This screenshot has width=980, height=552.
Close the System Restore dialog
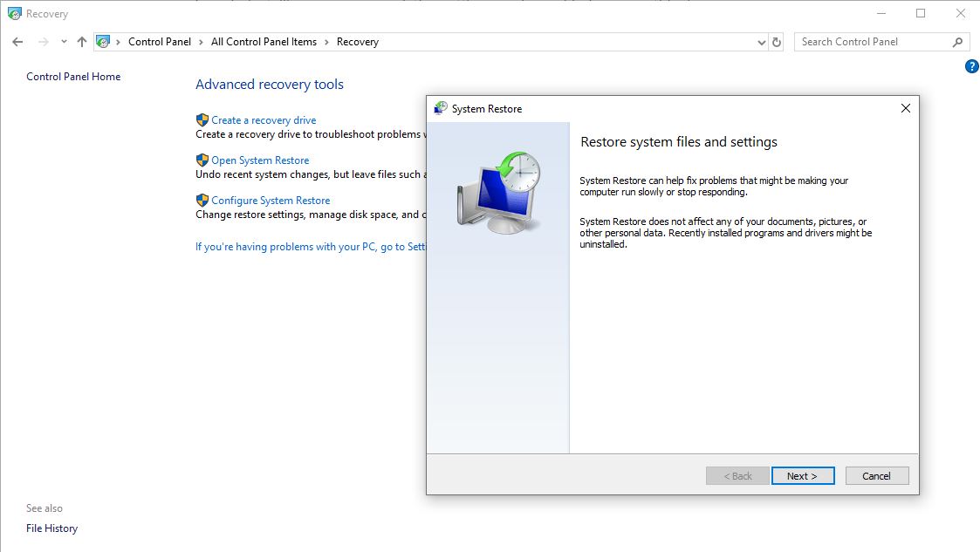point(906,108)
